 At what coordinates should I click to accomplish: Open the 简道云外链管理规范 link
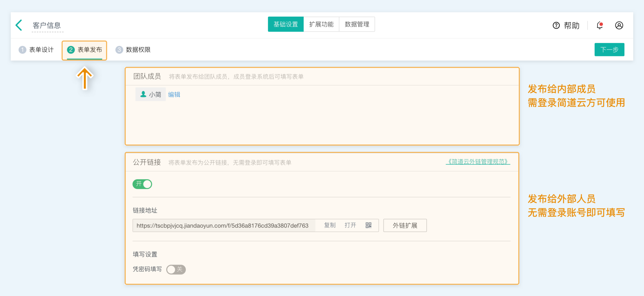pyautogui.click(x=478, y=162)
